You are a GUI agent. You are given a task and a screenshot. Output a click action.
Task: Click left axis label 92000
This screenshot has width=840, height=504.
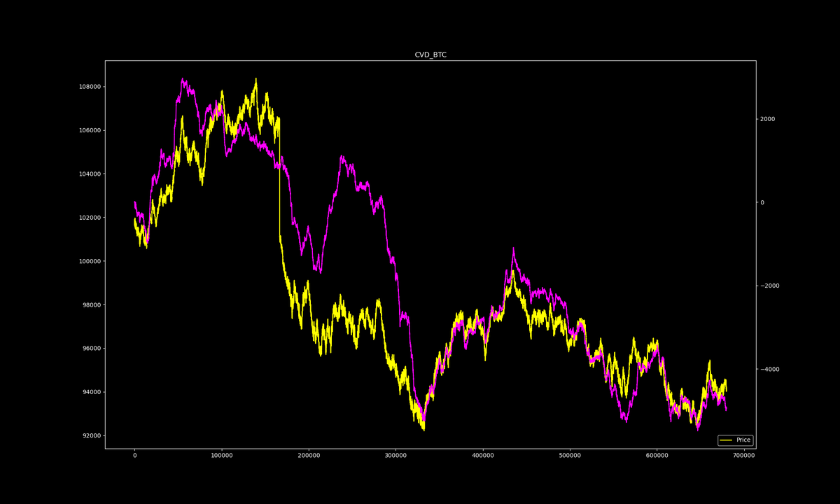91,435
